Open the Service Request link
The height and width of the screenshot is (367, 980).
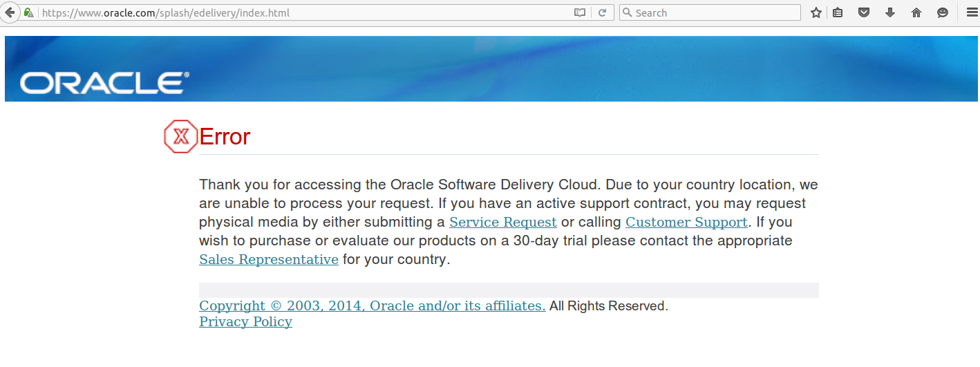[x=503, y=223]
